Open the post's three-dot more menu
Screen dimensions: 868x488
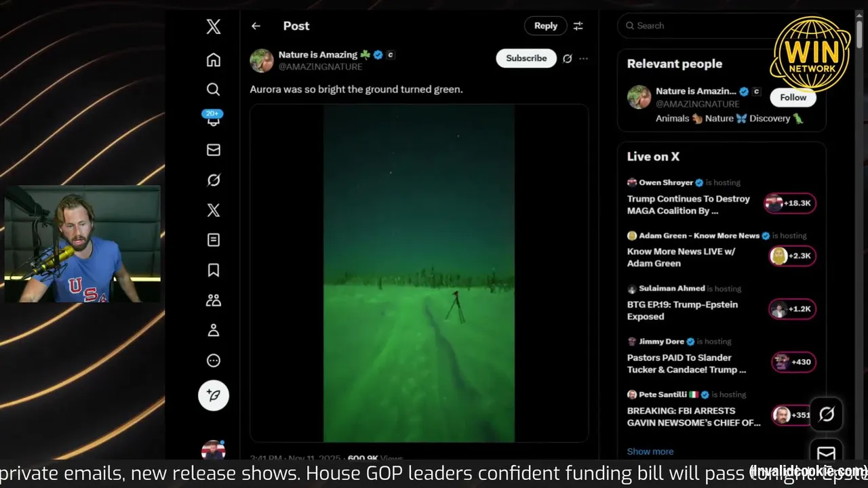[583, 58]
